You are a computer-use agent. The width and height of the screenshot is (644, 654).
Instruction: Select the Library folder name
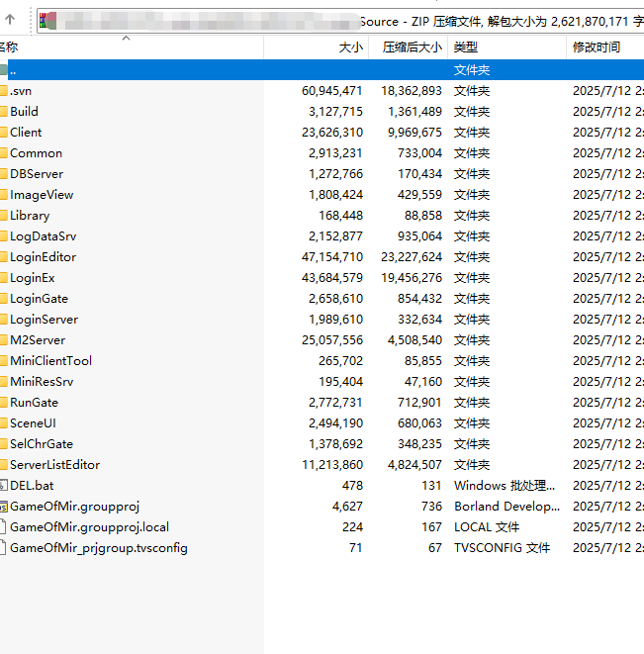click(30, 216)
